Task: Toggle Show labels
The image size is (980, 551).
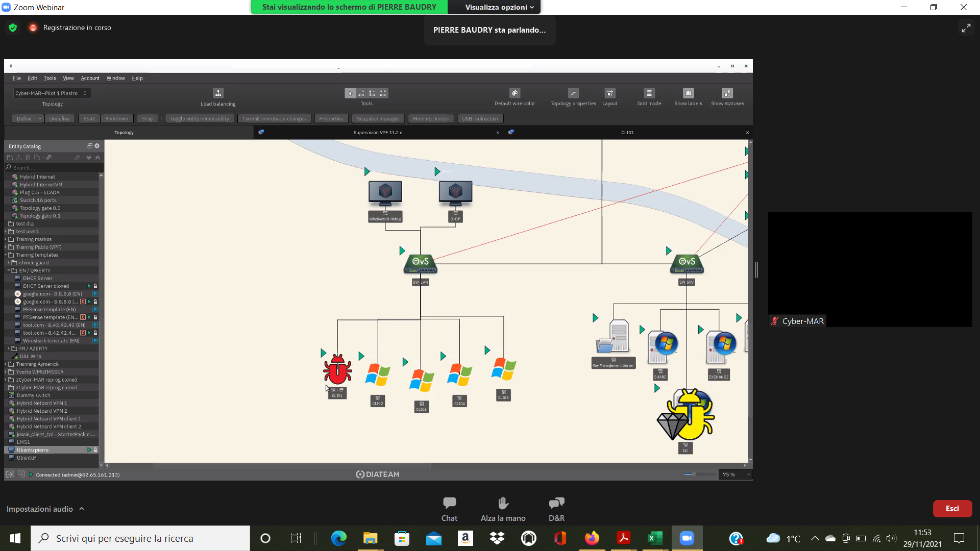Action: pyautogui.click(x=688, y=93)
